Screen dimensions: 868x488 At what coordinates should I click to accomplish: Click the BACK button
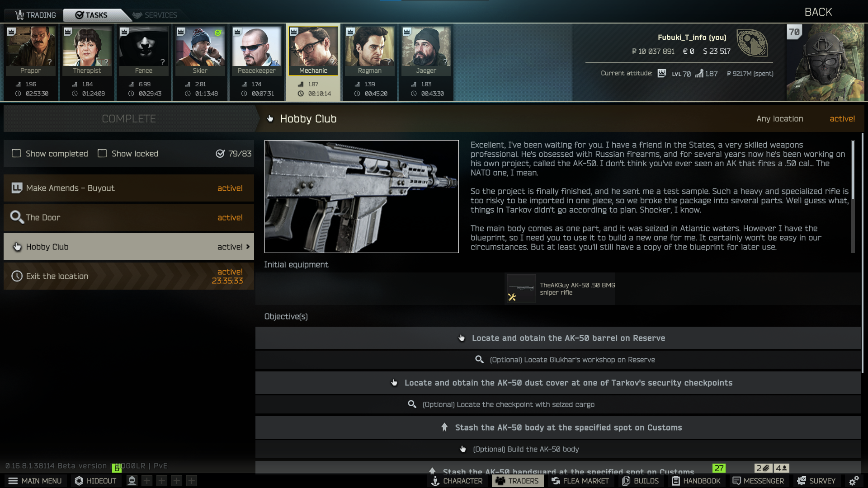coord(818,12)
